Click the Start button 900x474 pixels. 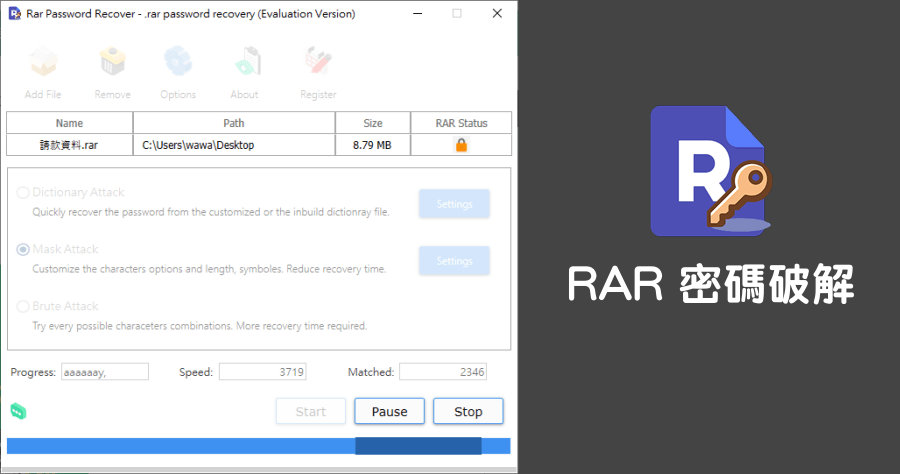point(311,411)
